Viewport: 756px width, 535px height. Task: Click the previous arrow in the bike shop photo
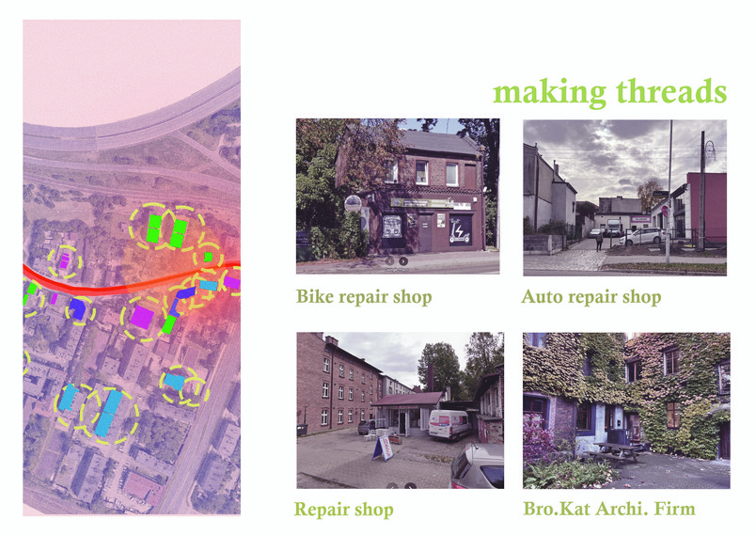click(389, 261)
